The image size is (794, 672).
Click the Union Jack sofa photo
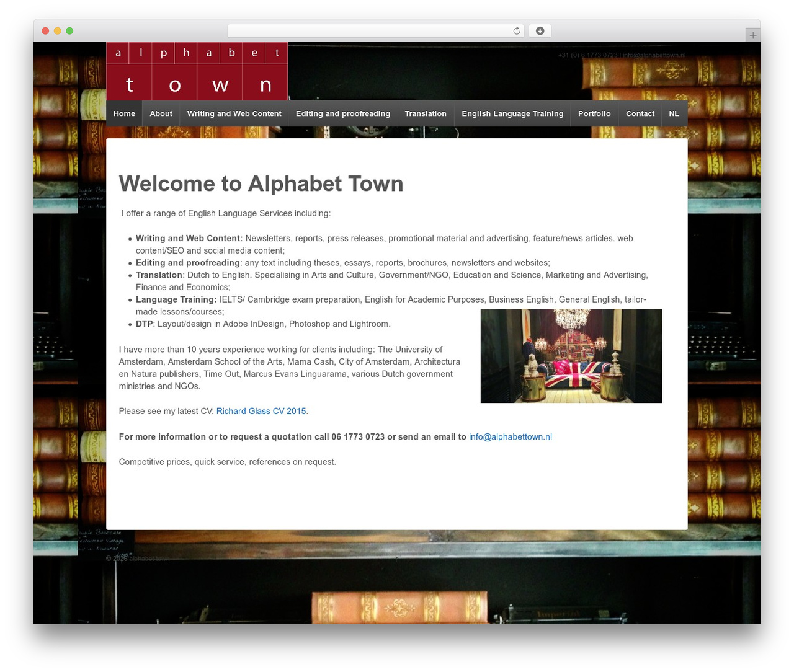click(x=571, y=356)
